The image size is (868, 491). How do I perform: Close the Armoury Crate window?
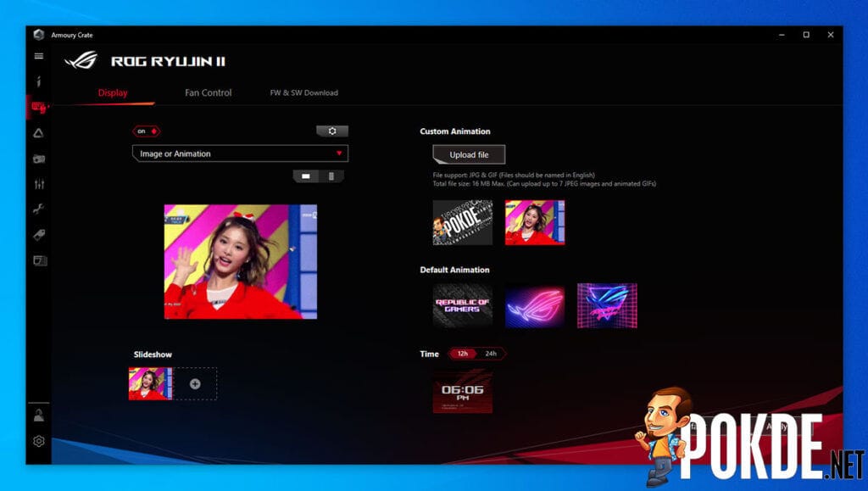(x=831, y=35)
